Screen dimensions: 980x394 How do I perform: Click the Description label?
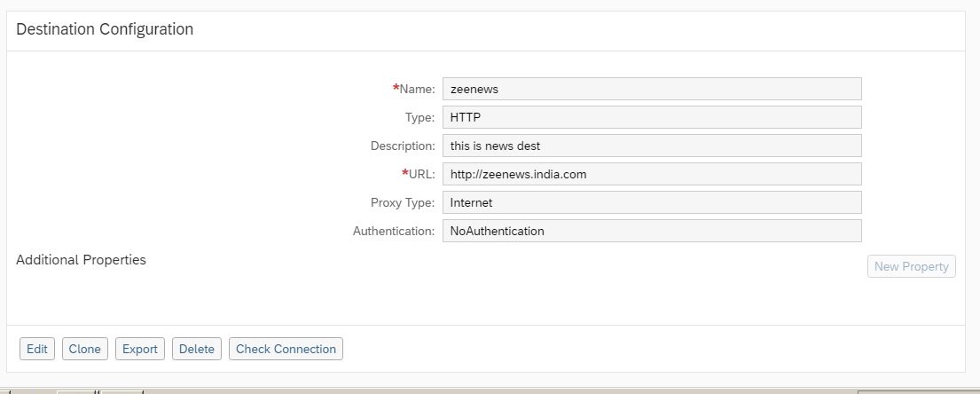pyautogui.click(x=403, y=146)
